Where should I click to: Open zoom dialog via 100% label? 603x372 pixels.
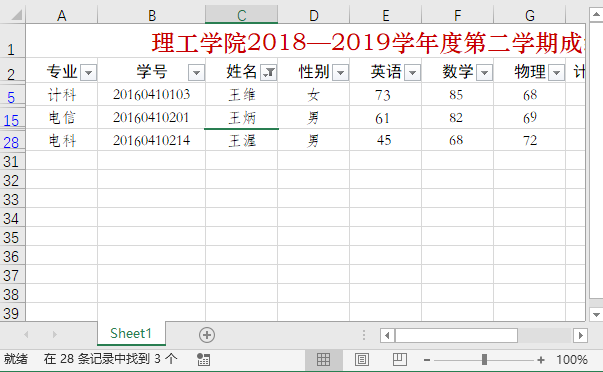pyautogui.click(x=572, y=360)
